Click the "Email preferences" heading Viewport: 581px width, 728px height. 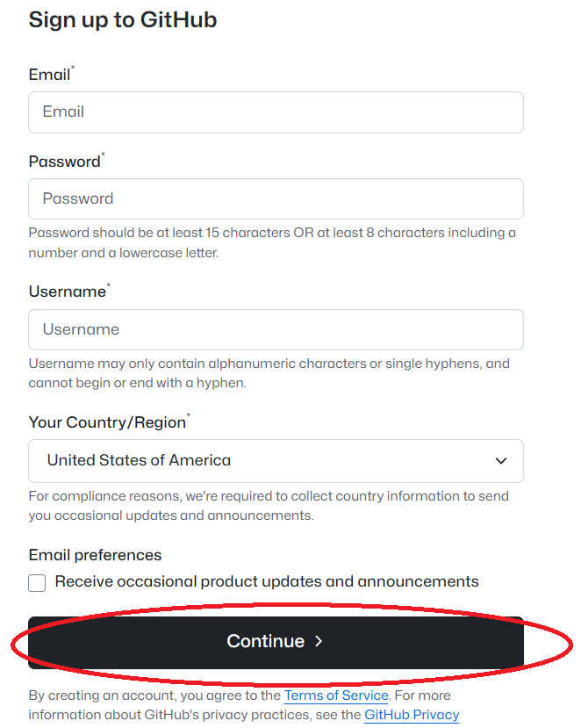coord(95,555)
